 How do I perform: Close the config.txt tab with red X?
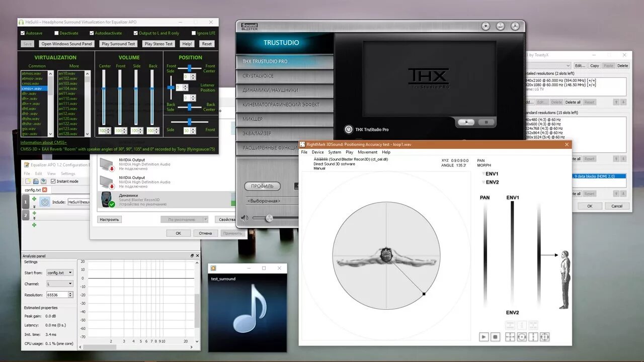[x=44, y=190]
